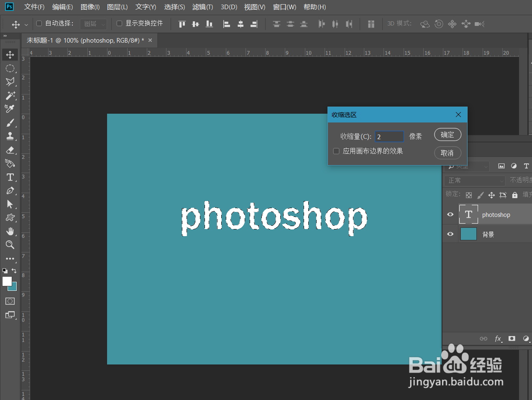Close the 未标题-1 document tab
This screenshot has height=400, width=532.
tap(150, 40)
